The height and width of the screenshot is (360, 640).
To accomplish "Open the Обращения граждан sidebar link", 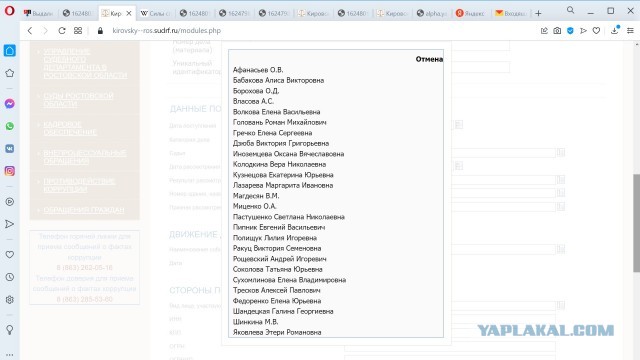I will pyautogui.click(x=84, y=210).
